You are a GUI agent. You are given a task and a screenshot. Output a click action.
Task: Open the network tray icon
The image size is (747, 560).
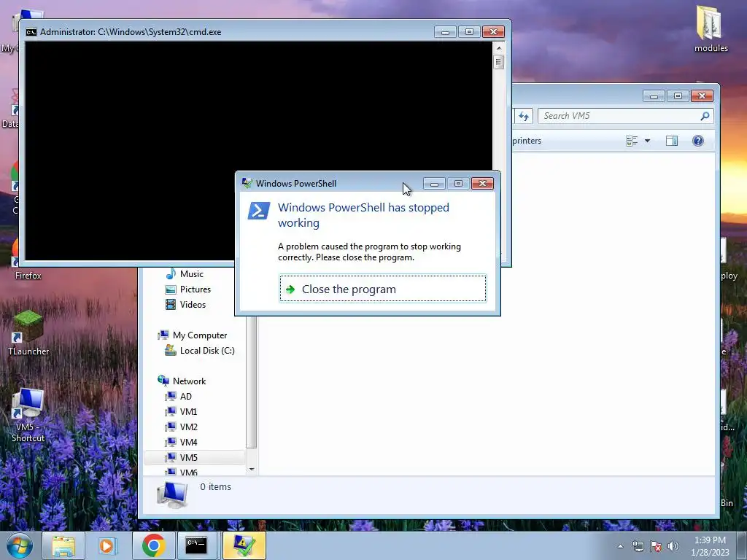(x=638, y=546)
